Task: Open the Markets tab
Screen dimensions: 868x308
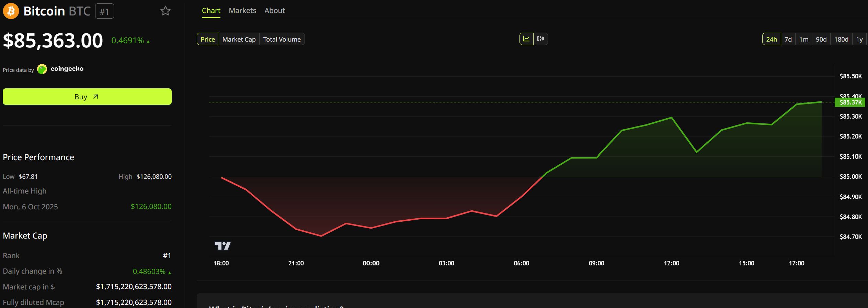Action: 242,11
